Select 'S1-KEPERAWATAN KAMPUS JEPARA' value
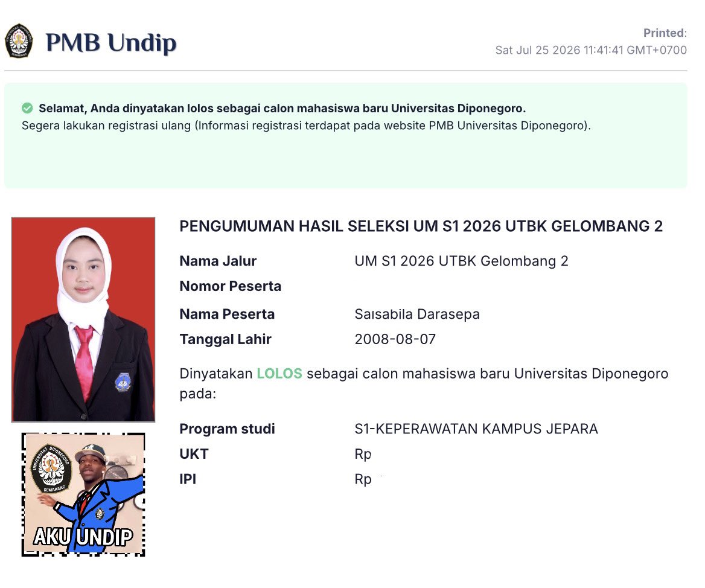Image resolution: width=705 pixels, height=588 pixels. click(x=476, y=429)
